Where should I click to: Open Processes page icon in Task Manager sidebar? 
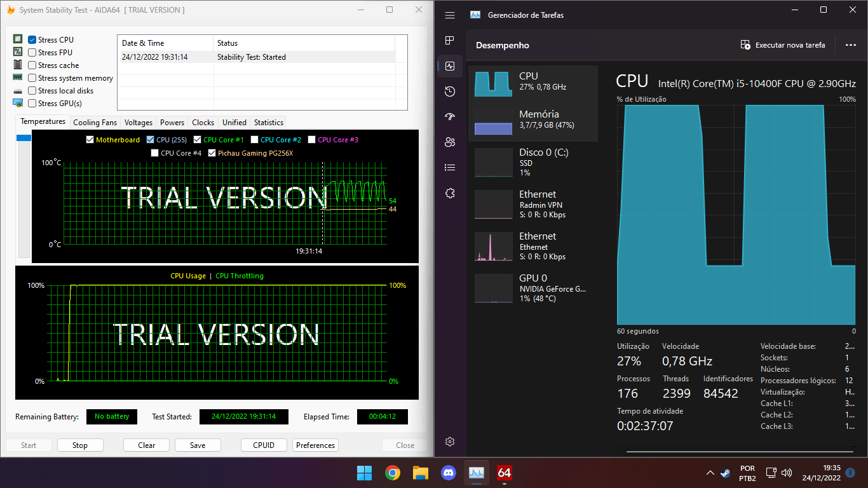(450, 40)
